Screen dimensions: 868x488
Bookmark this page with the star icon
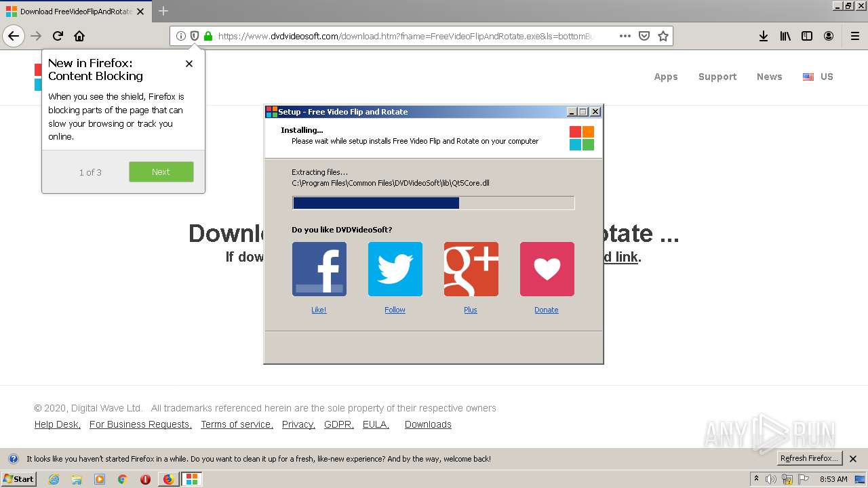point(663,36)
